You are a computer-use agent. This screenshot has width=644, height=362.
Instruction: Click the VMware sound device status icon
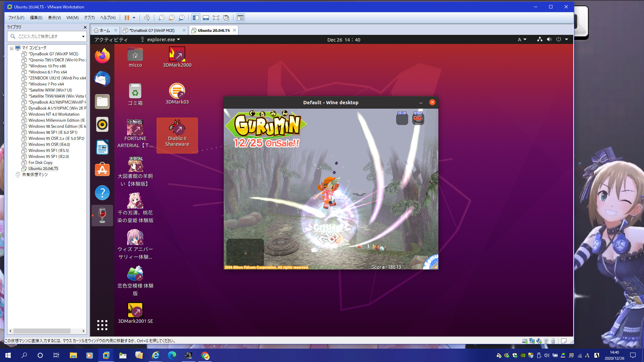[x=539, y=341]
